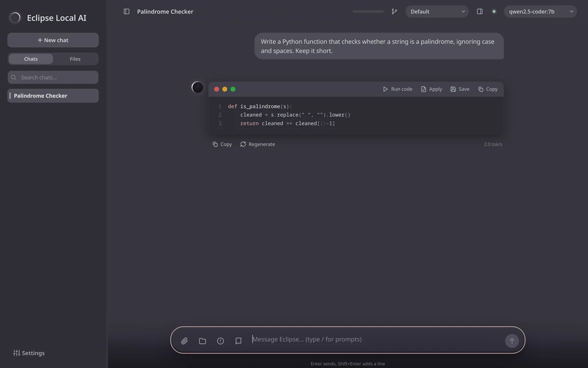Click the prompt note icon in message bar
The width and height of the screenshot is (588, 368).
coord(239,341)
